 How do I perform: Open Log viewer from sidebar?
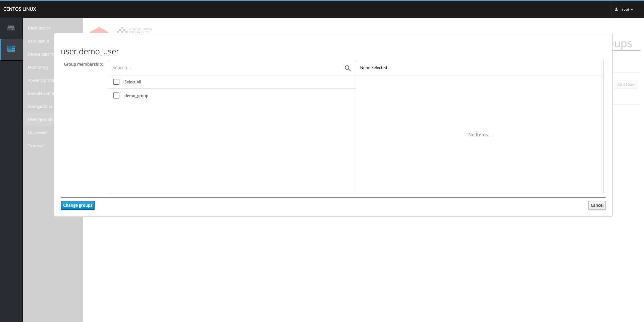point(38,133)
